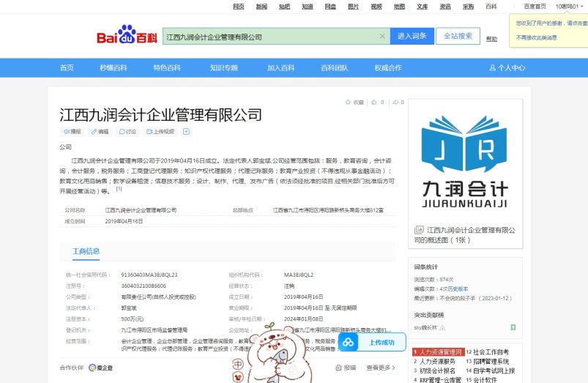Select 加入百科 menu item
Screen dimensions: 588x383
281,68
